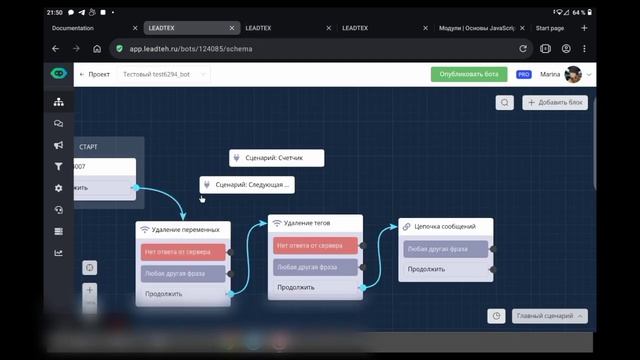Select the Цепочка сообщений block header
640x360 pixels.
click(x=446, y=227)
